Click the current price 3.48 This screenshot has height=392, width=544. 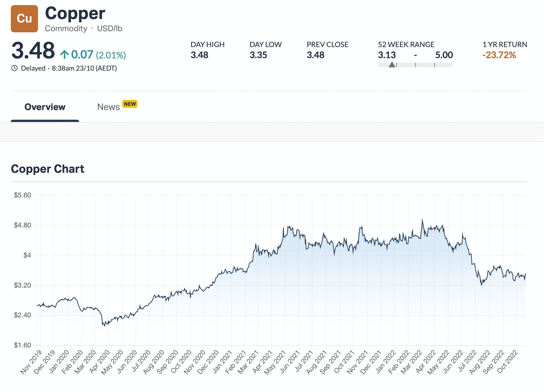click(x=33, y=50)
